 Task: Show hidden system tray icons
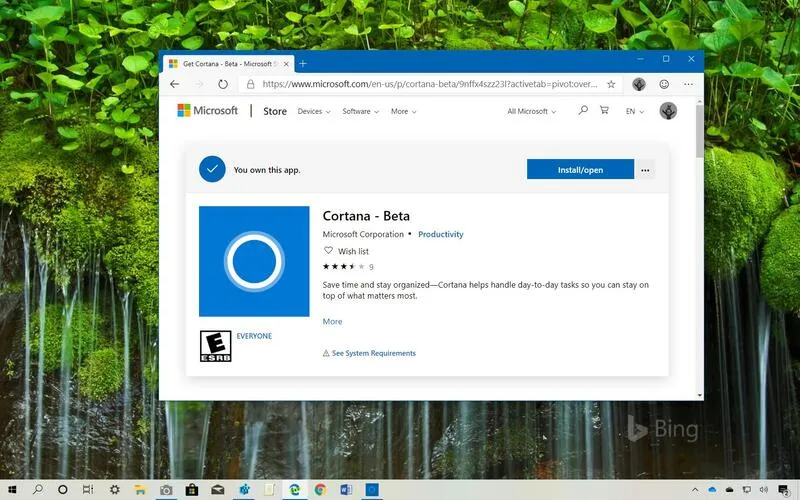click(695, 490)
